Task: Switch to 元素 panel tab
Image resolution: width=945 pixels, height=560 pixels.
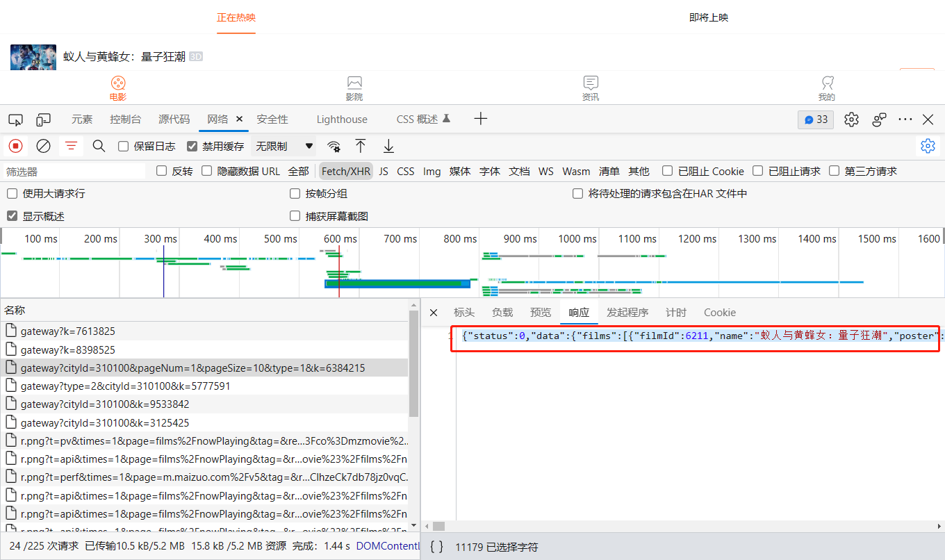Action: tap(82, 120)
